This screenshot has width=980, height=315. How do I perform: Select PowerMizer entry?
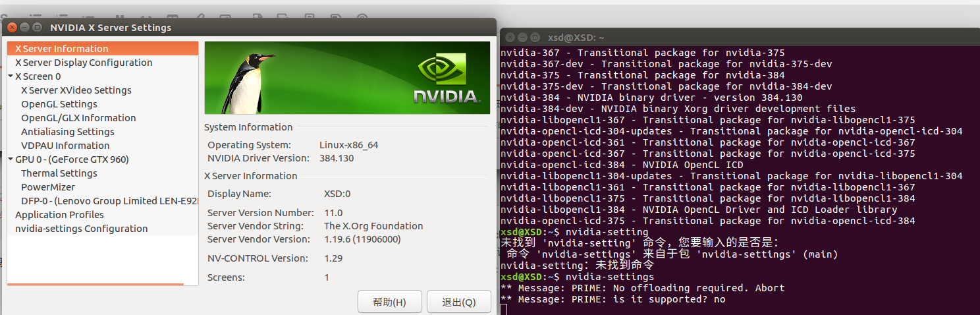(x=48, y=187)
